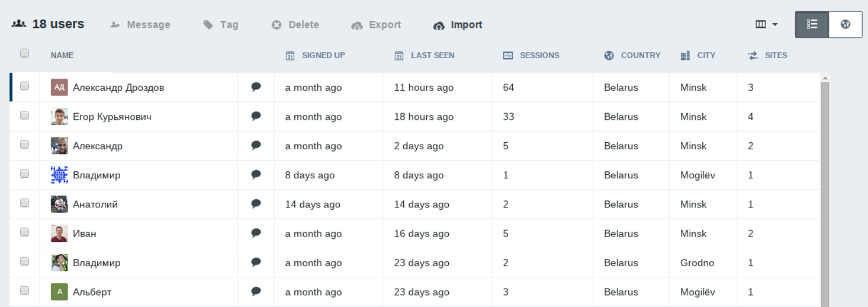This screenshot has height=307, width=868.
Task: Open Егор Курьянович's user name link
Action: click(112, 117)
